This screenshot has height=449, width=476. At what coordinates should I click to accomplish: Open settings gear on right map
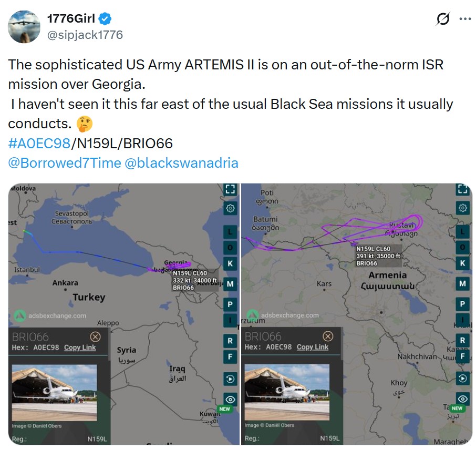pyautogui.click(x=462, y=208)
